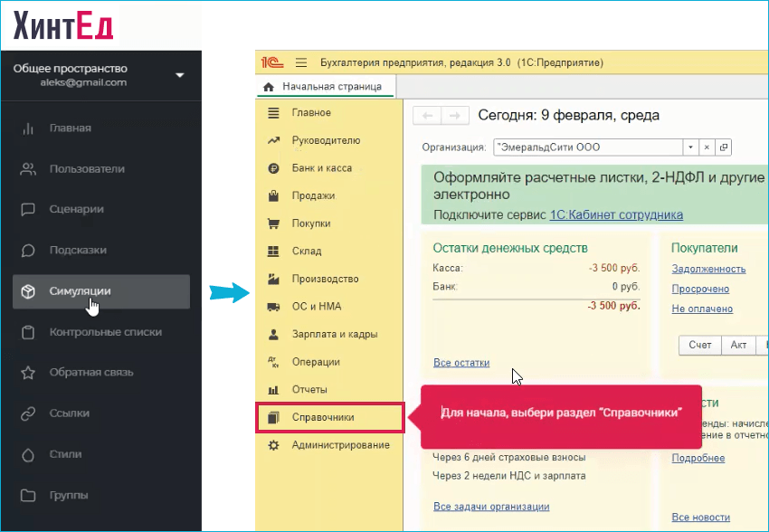Open the Производство section

(318, 279)
